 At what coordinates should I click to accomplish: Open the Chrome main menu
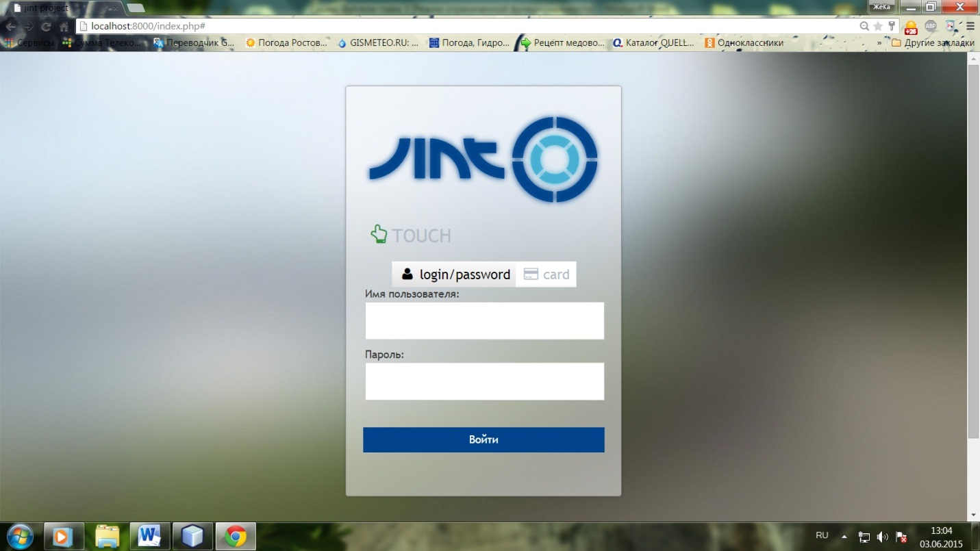coord(970,26)
